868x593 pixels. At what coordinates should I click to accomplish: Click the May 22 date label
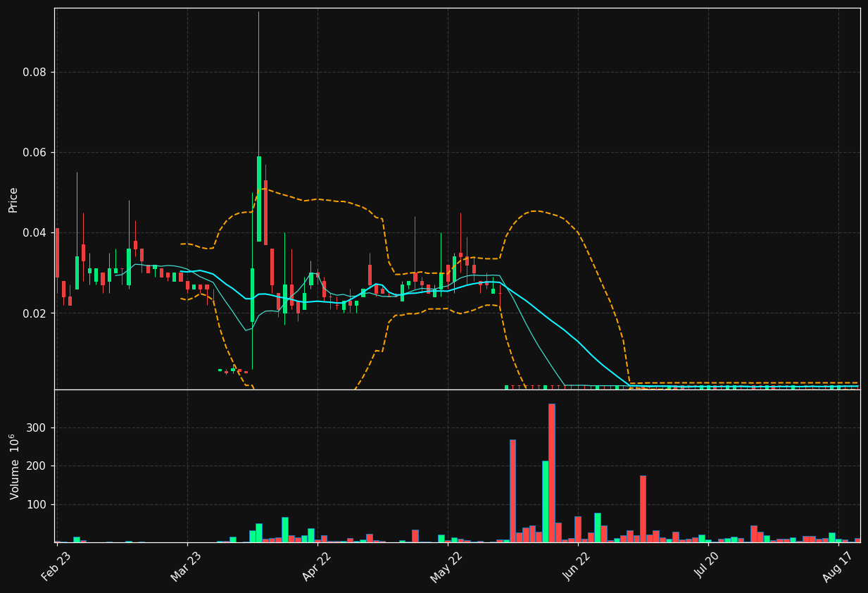tap(446, 566)
